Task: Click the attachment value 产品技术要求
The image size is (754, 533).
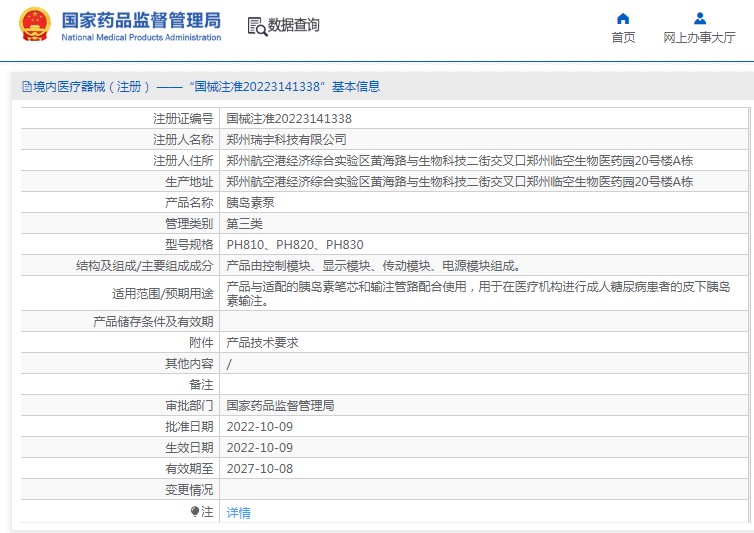Action: [x=263, y=343]
